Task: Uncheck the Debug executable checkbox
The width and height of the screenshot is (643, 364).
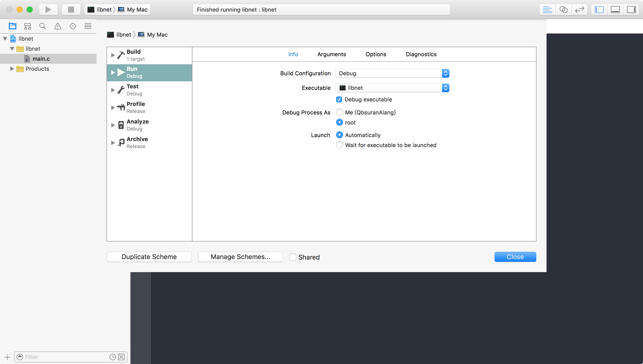Action: pos(339,99)
